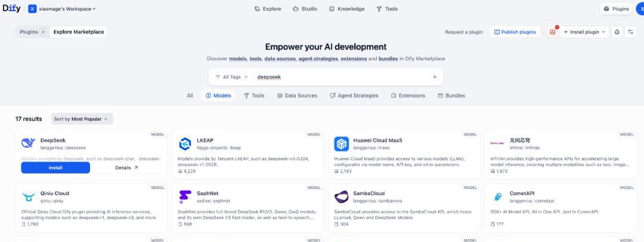644x242 pixels.
Task: Open the SophNet plugin title
Action: coord(208,193)
